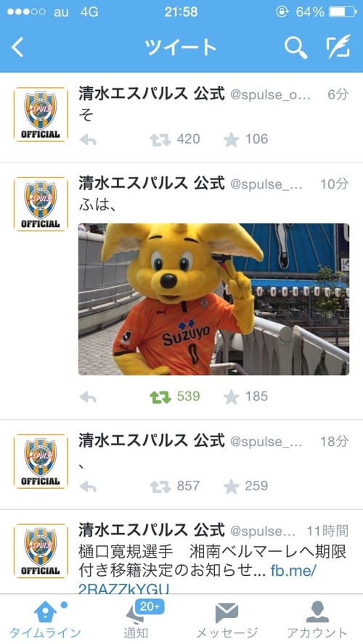Screen dimensions: 363x644
Task: Retweet the tweet with 857 retweets
Action: click(x=160, y=487)
